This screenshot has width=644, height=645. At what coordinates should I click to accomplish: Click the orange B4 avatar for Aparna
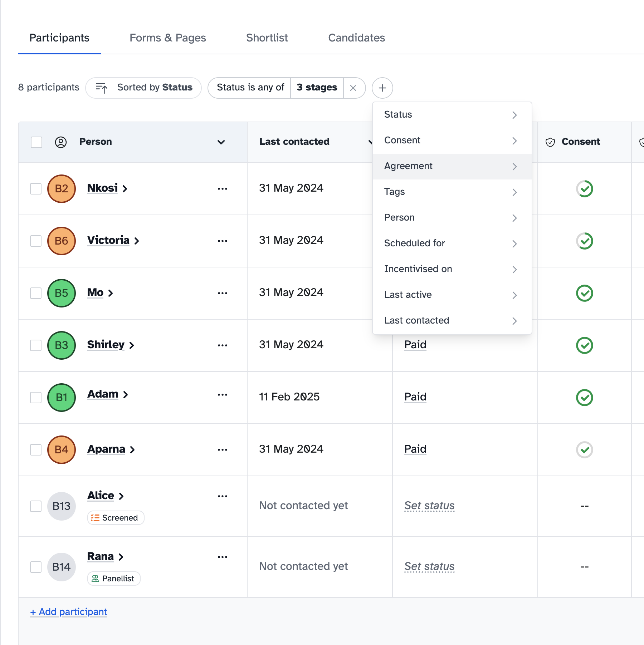61,449
